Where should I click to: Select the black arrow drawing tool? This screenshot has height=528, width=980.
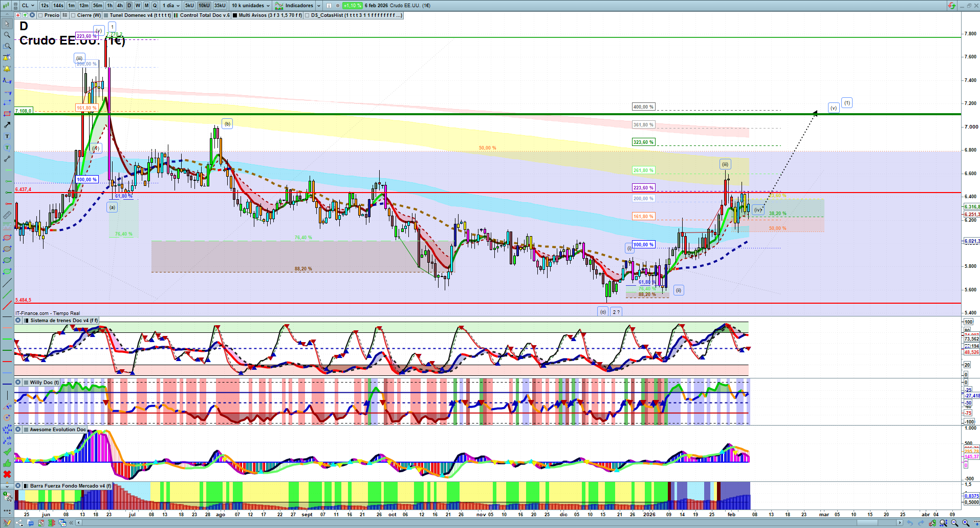(7, 125)
